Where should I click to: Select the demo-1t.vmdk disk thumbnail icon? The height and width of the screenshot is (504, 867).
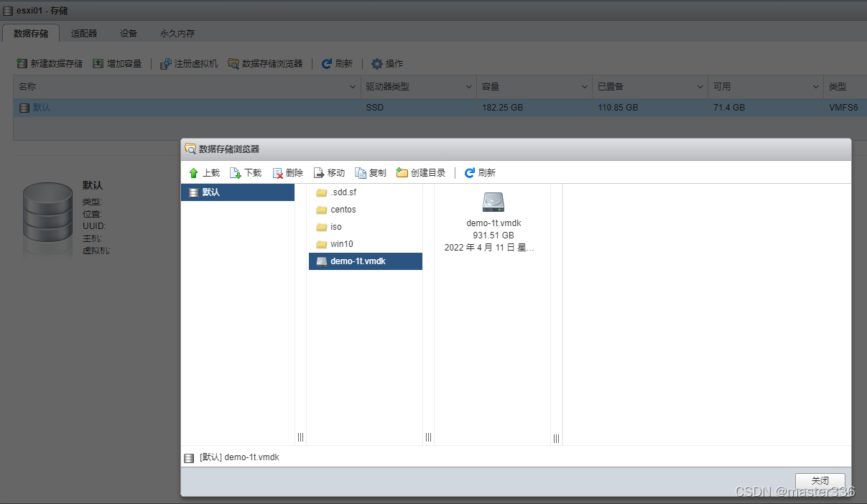493,202
